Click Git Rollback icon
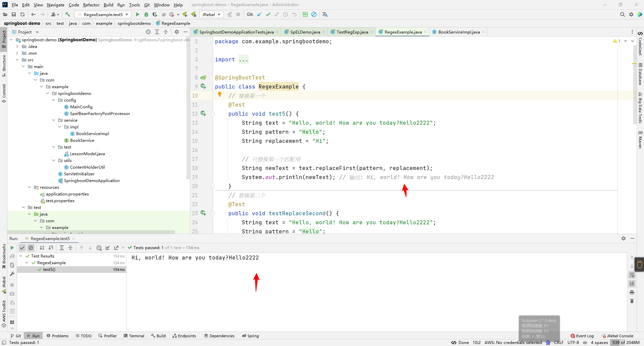The width and height of the screenshot is (644, 346). tap(294, 14)
